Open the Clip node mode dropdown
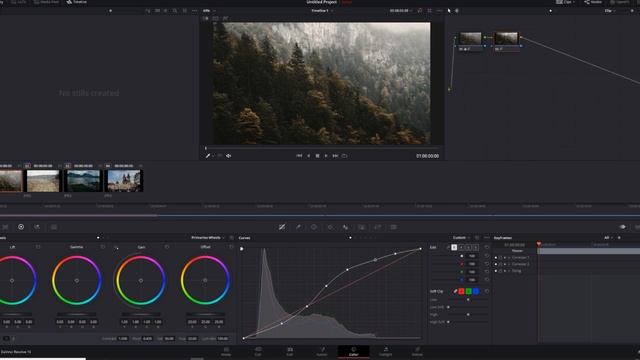The height and width of the screenshot is (360, 640). click(x=610, y=11)
